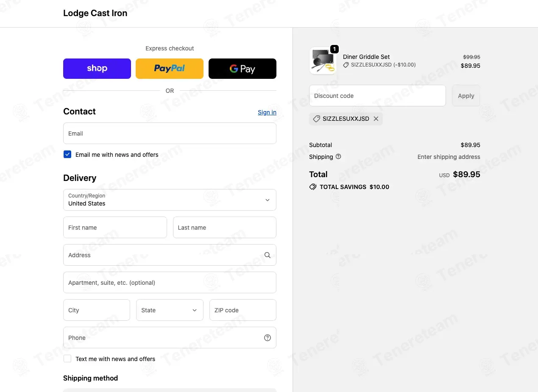Open the Sign in link

pyautogui.click(x=267, y=112)
